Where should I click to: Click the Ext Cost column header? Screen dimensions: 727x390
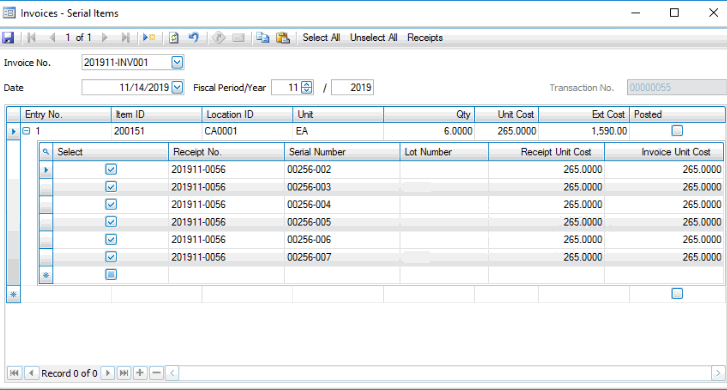point(584,115)
